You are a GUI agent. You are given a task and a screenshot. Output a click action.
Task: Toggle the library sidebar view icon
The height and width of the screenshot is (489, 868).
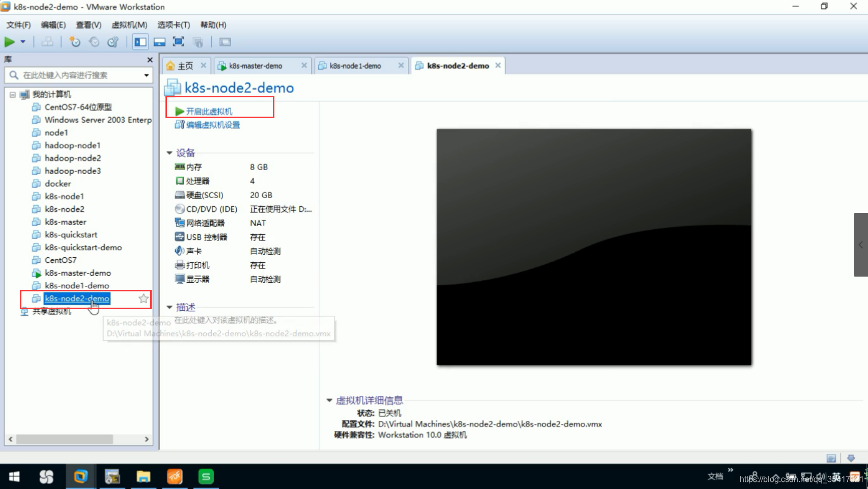141,42
